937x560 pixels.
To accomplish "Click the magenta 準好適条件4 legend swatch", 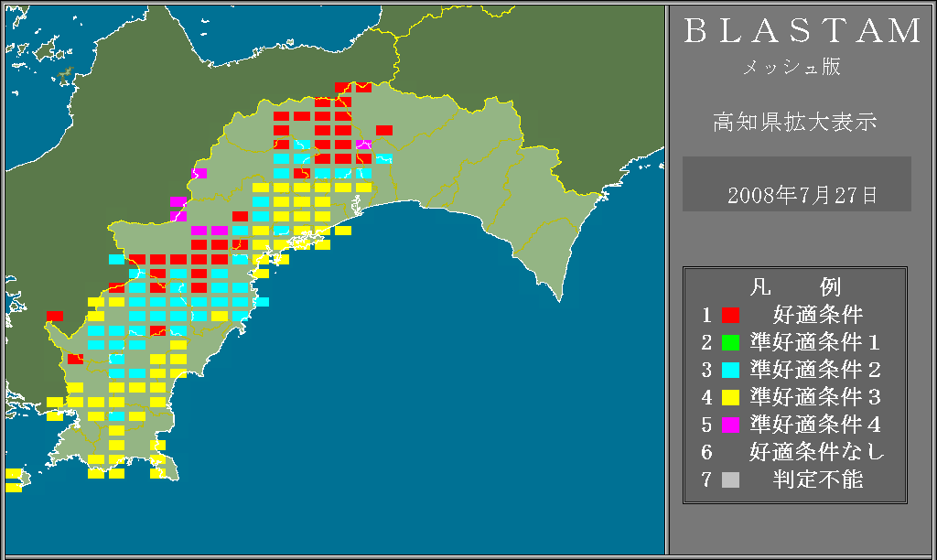I will [730, 425].
